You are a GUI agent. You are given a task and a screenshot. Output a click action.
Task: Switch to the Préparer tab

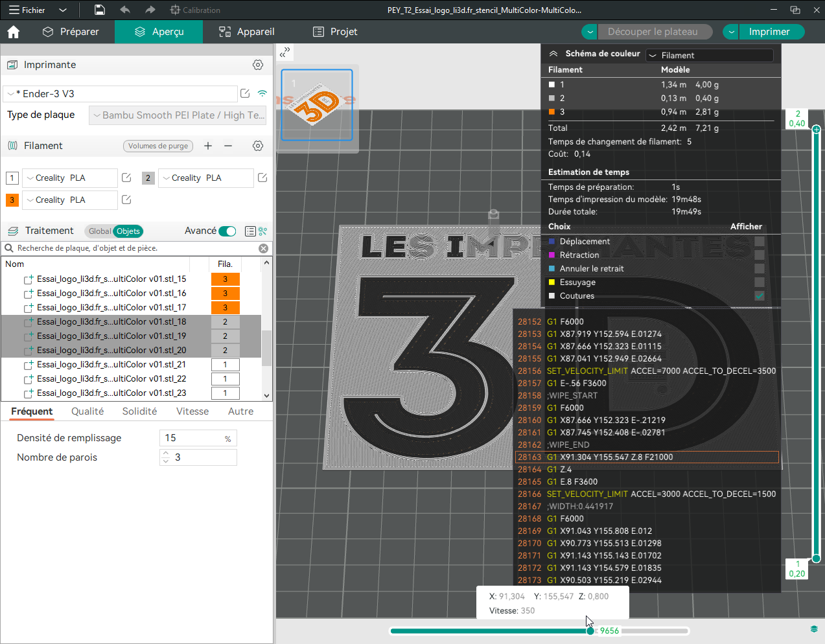point(71,32)
